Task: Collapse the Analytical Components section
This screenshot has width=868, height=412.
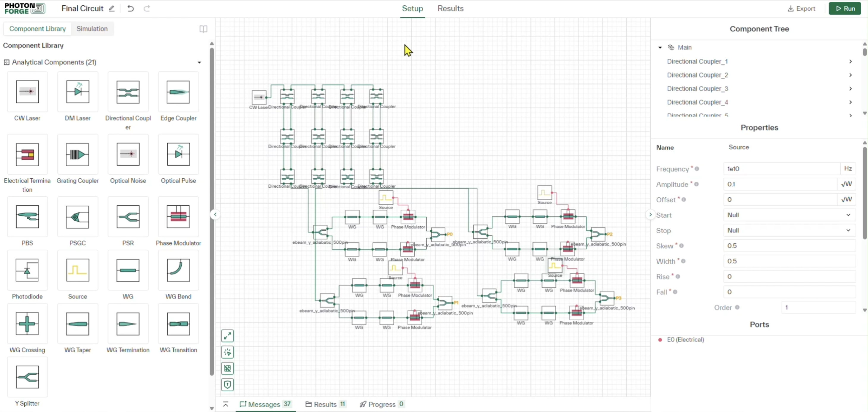Action: point(199,63)
